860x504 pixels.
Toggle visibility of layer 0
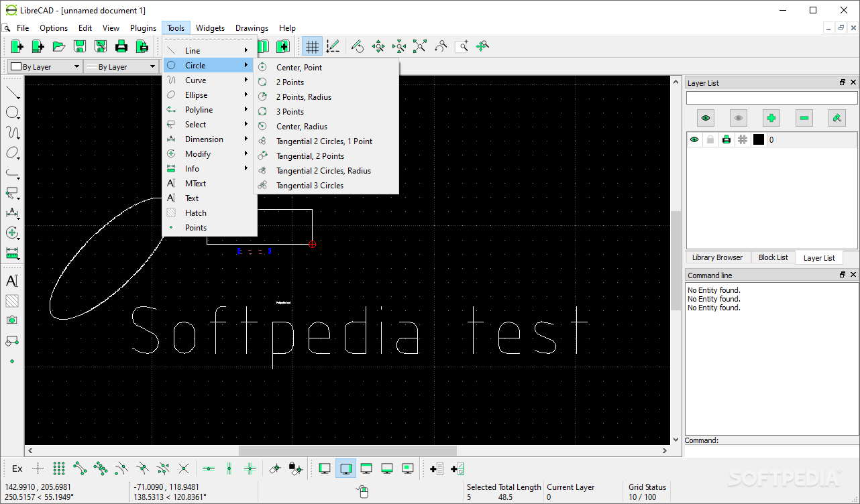tap(694, 139)
